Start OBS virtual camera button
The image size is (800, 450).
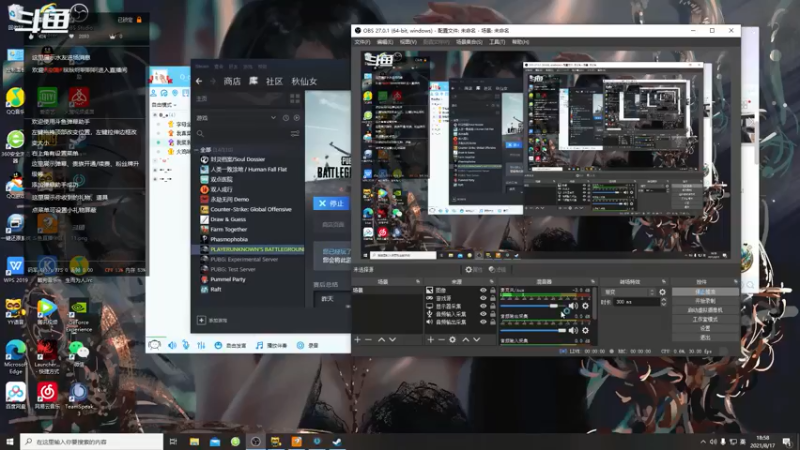tap(705, 310)
